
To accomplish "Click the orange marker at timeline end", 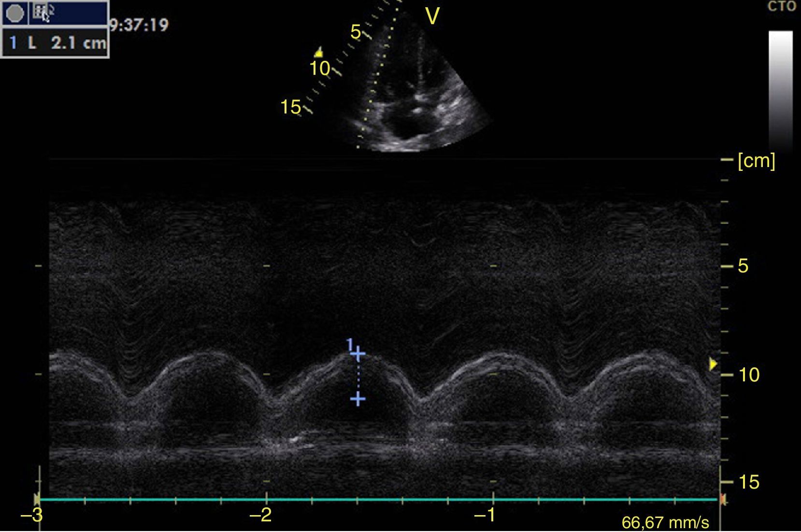I will click(723, 499).
